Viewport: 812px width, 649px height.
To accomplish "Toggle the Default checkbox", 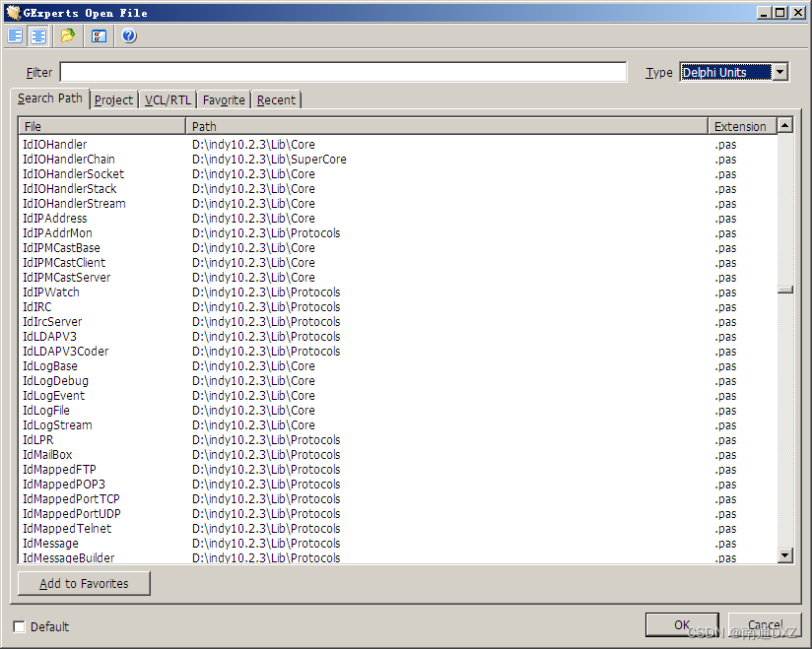I will click(19, 626).
